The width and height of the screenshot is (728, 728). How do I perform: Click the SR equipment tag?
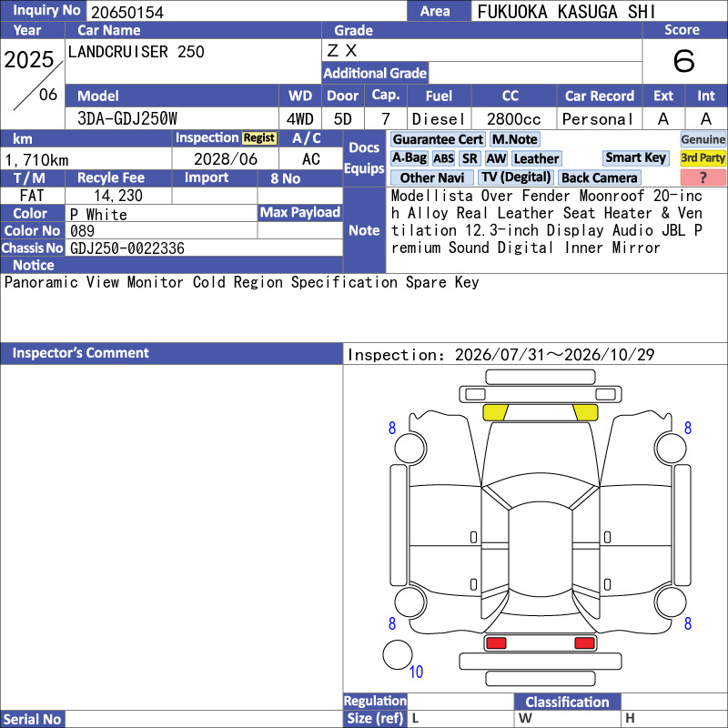coord(470,158)
